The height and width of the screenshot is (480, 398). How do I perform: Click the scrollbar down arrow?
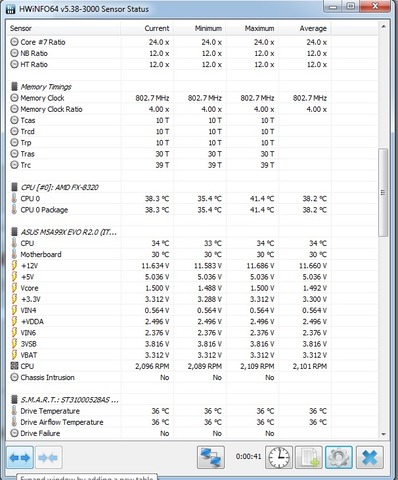click(383, 434)
